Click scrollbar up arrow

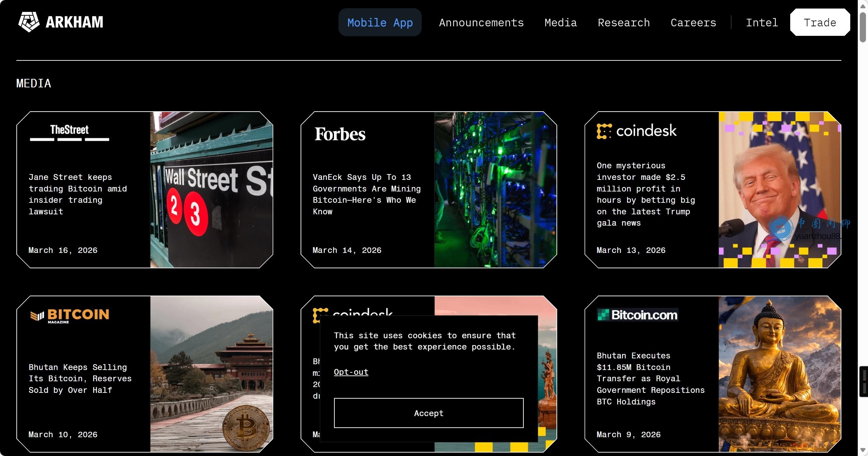click(863, 6)
